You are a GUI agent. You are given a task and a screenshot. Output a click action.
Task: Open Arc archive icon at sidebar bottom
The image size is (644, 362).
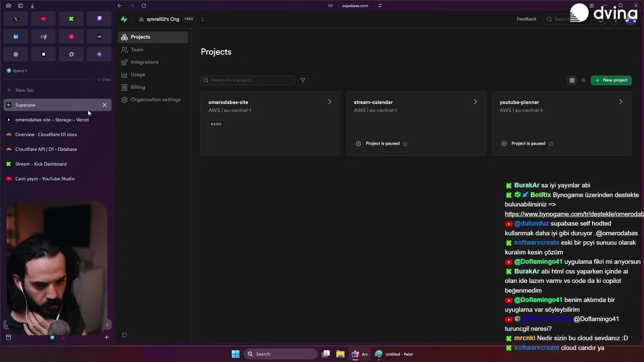(x=8, y=337)
